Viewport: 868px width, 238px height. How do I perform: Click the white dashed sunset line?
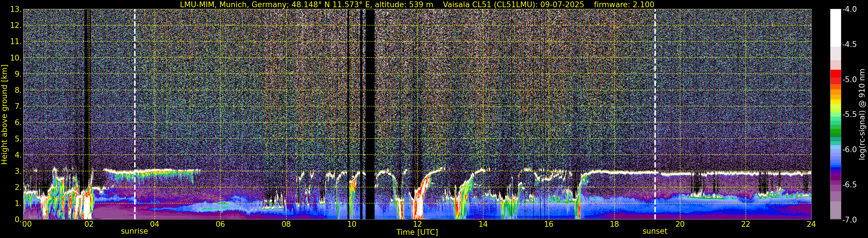pyautogui.click(x=655, y=114)
